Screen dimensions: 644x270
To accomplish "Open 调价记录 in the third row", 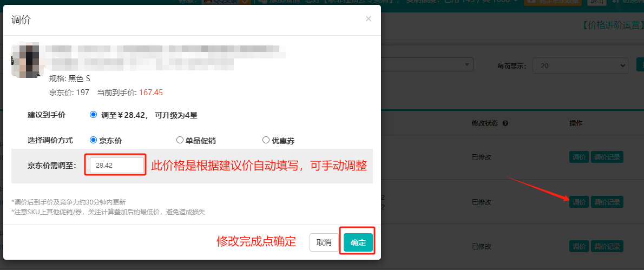I will pos(607,246).
